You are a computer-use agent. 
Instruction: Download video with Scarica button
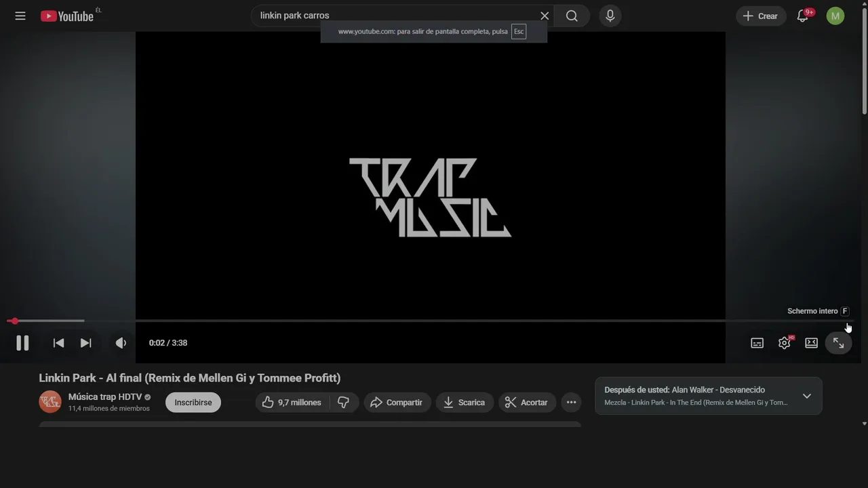[465, 403]
